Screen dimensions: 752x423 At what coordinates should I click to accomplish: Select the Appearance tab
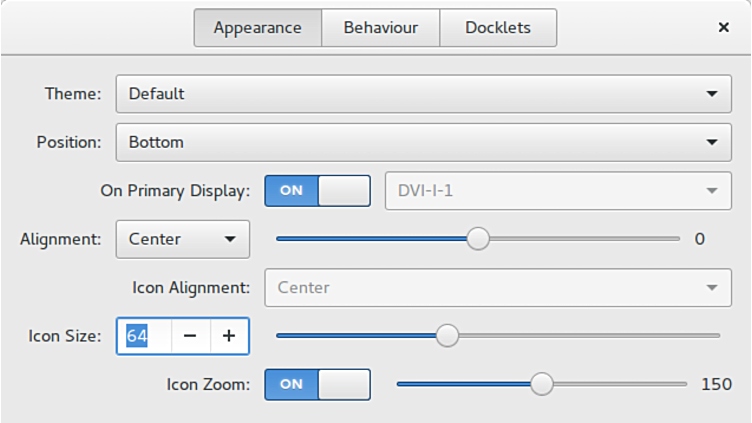(x=257, y=28)
